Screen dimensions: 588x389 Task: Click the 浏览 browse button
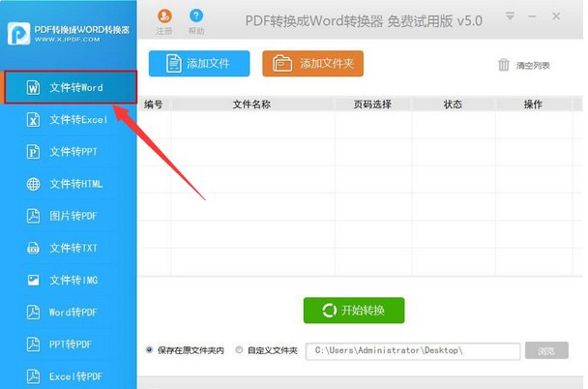(x=546, y=350)
